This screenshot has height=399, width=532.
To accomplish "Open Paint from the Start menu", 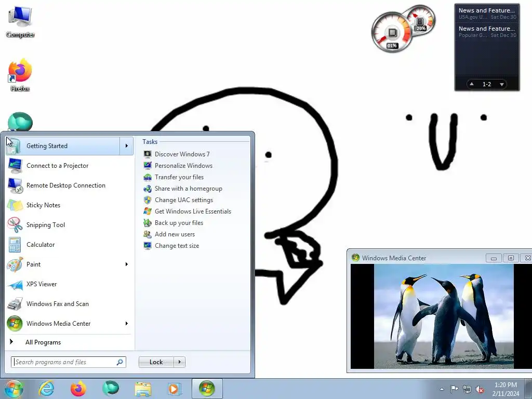I will point(63,264).
